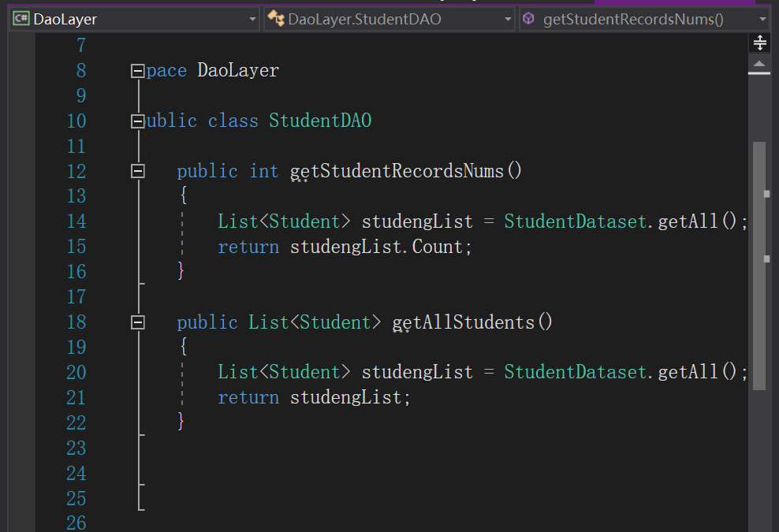Click the getAllStudents method name

tap(464, 322)
